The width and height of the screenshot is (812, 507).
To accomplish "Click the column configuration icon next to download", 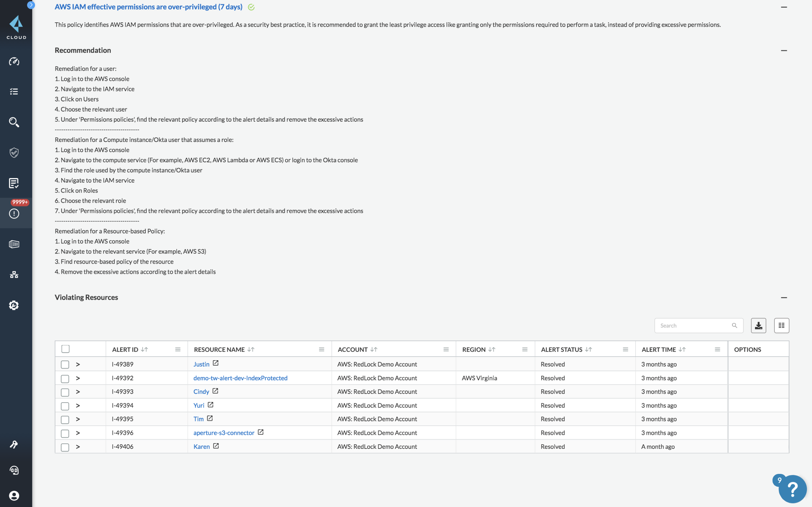I will [x=782, y=325].
